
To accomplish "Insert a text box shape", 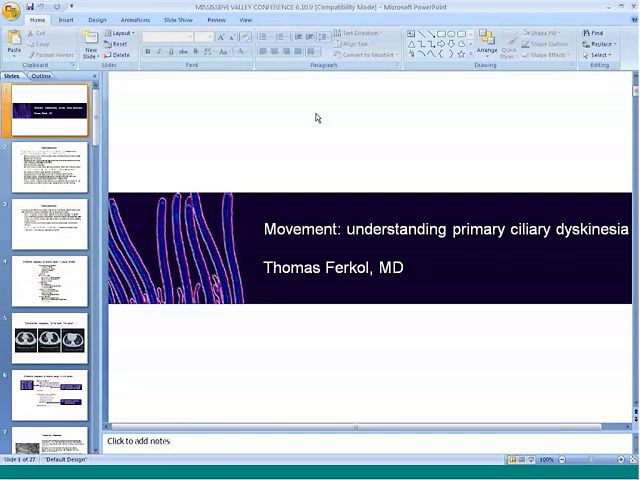I will tap(411, 34).
